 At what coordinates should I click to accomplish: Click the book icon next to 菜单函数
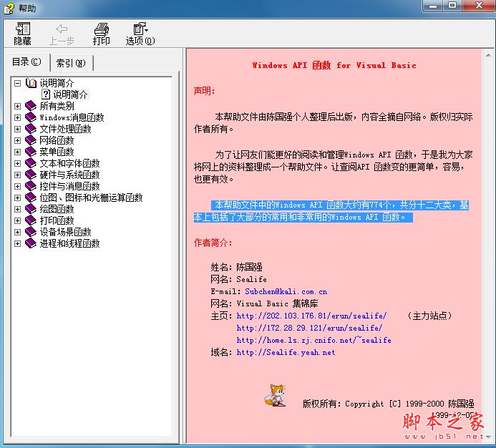(31, 152)
